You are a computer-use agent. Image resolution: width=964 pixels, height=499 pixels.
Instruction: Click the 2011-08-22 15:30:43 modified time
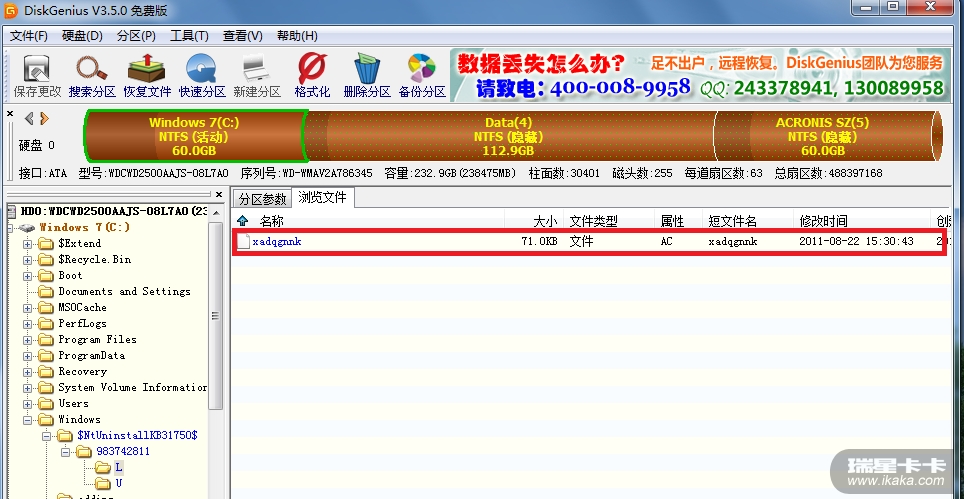[x=856, y=242]
